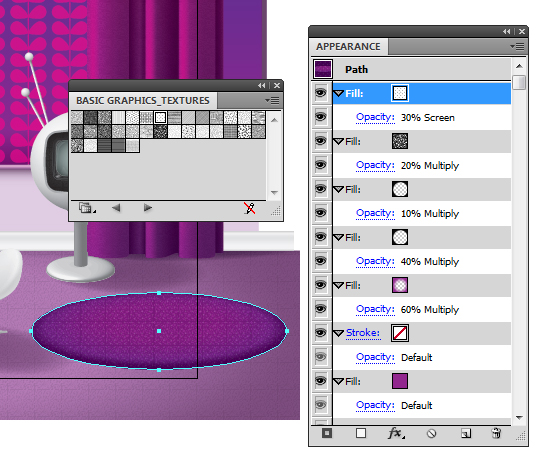Hide the 30% Screen opacity attribute
The width and height of the screenshot is (547, 470).
321,117
